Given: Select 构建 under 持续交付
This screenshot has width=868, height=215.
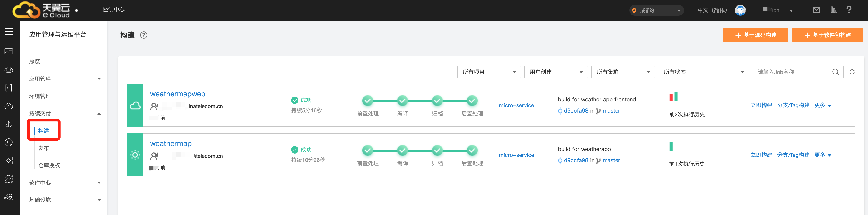Looking at the screenshot, I should [43, 131].
